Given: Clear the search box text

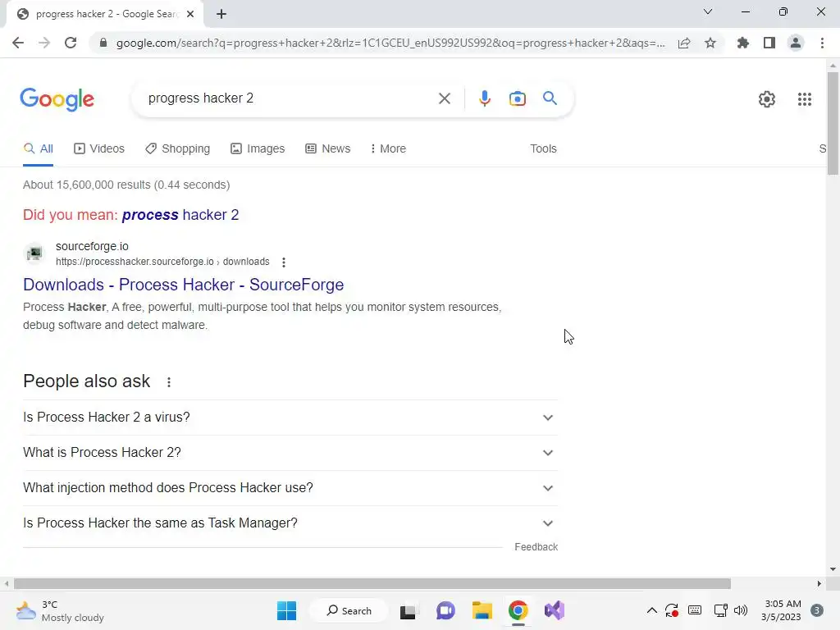Looking at the screenshot, I should (x=444, y=98).
